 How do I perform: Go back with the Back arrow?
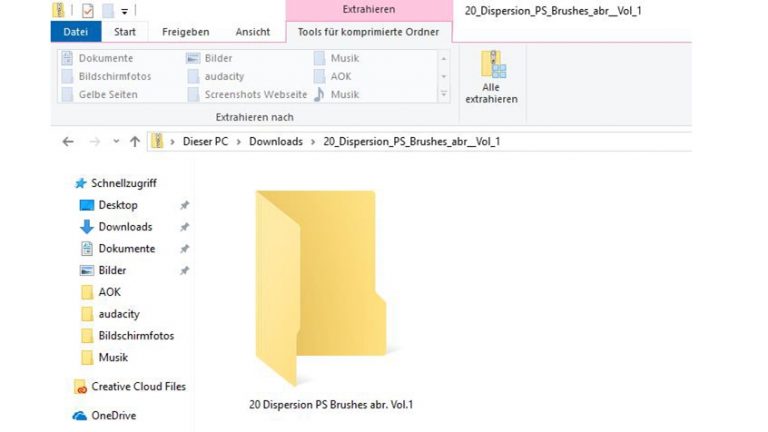(x=68, y=142)
